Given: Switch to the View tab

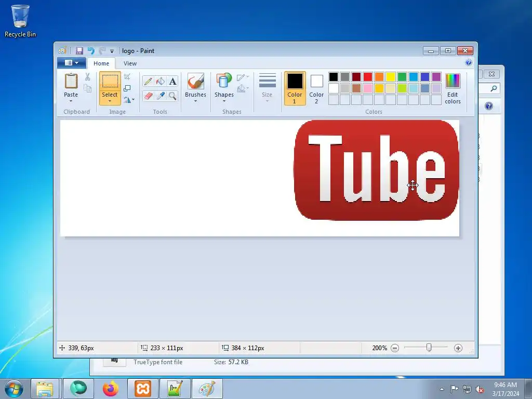Looking at the screenshot, I should [130, 63].
